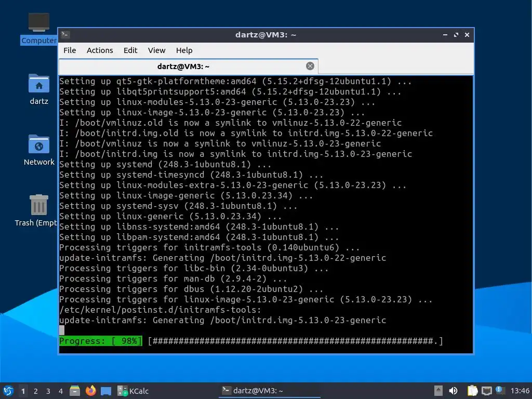Click the line '/etc/kernel/postinst.d/initramfs-tools:'
The height and width of the screenshot is (399, 532).
(x=160, y=310)
